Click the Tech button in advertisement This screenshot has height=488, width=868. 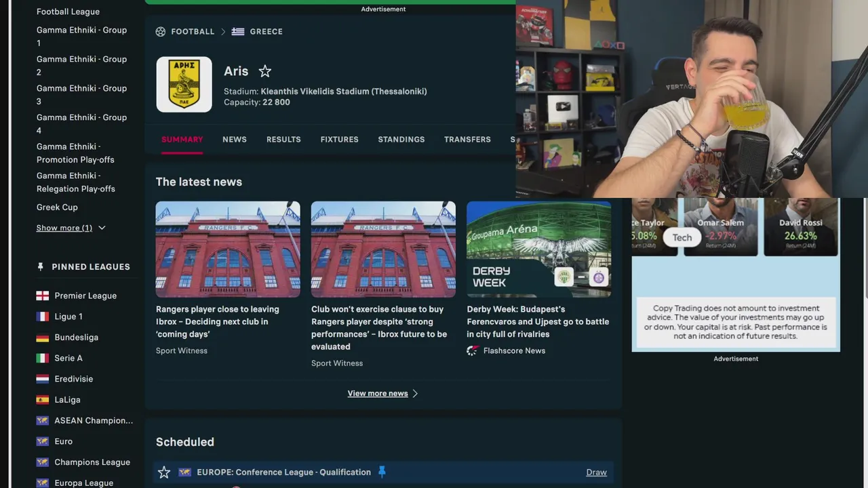tap(682, 237)
